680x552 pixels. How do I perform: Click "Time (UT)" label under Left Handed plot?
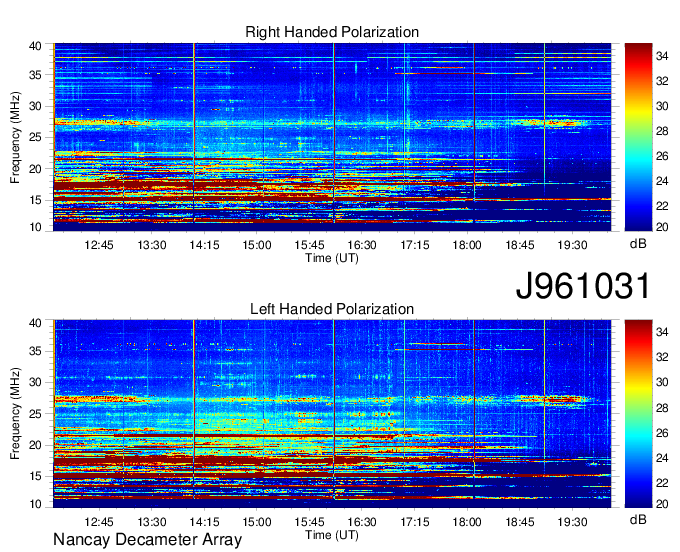(x=332, y=535)
